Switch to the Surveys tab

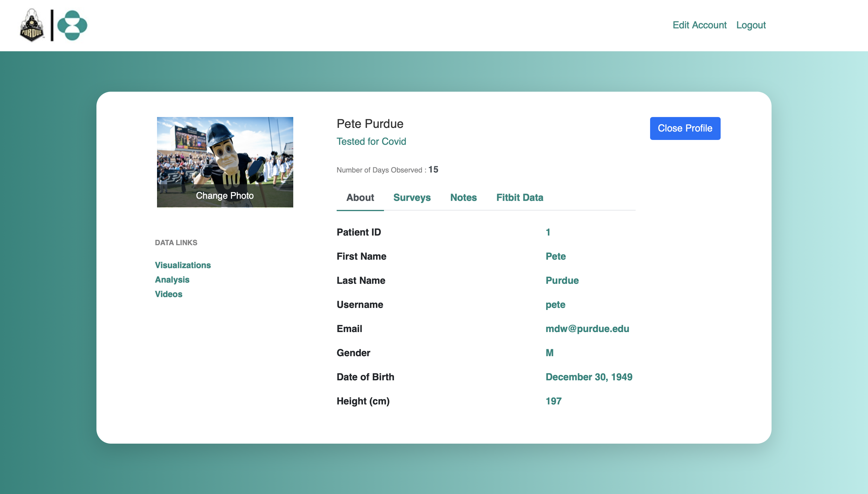(412, 198)
